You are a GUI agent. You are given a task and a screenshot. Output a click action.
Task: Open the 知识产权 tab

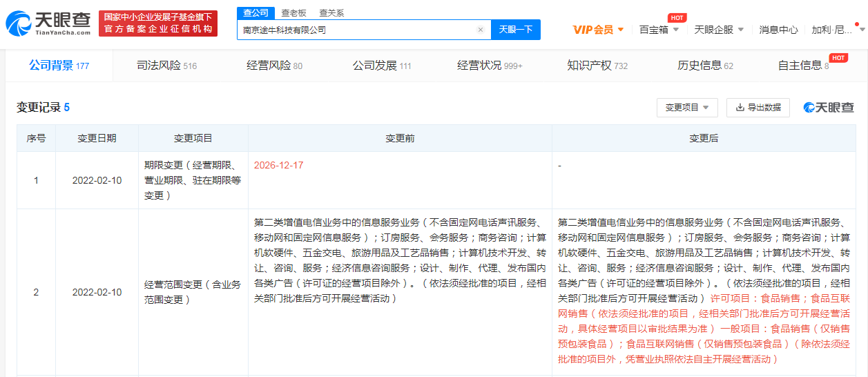click(597, 66)
